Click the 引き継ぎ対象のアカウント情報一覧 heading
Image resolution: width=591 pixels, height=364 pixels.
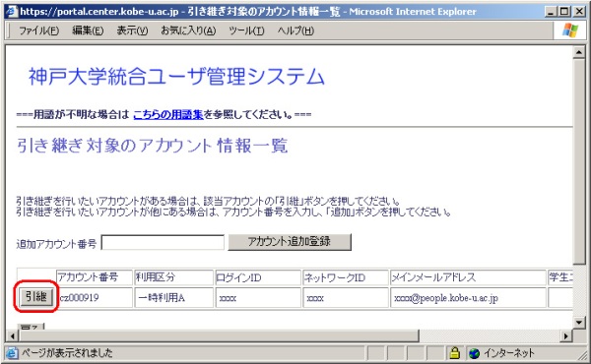coord(153,146)
